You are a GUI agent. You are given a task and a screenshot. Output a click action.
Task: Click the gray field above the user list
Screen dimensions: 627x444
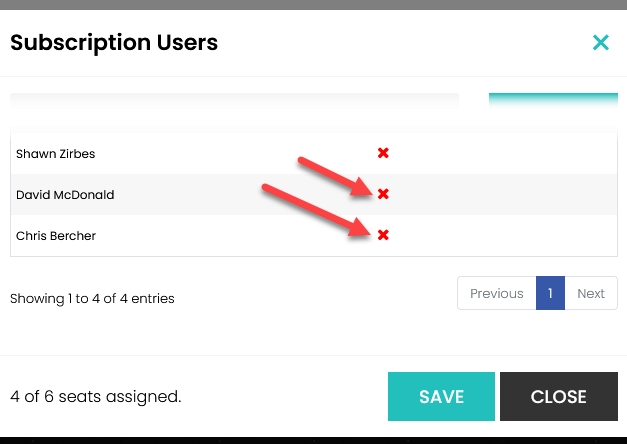coord(234,100)
